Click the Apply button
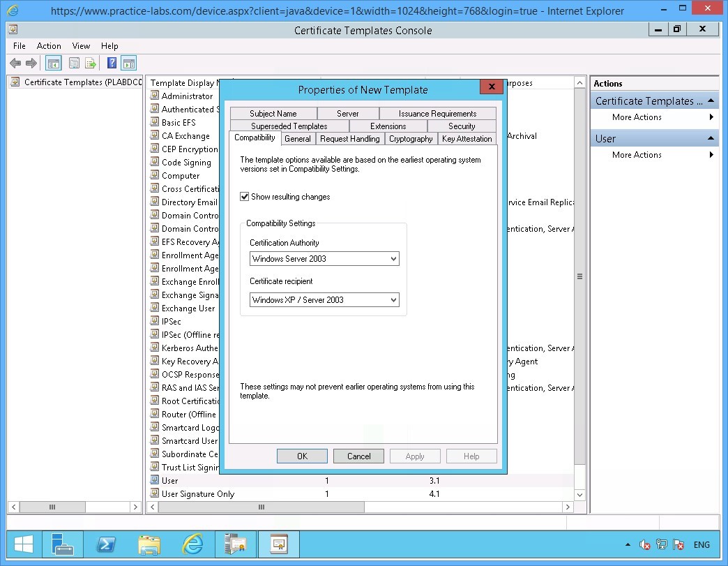The width and height of the screenshot is (728, 566). [415, 456]
